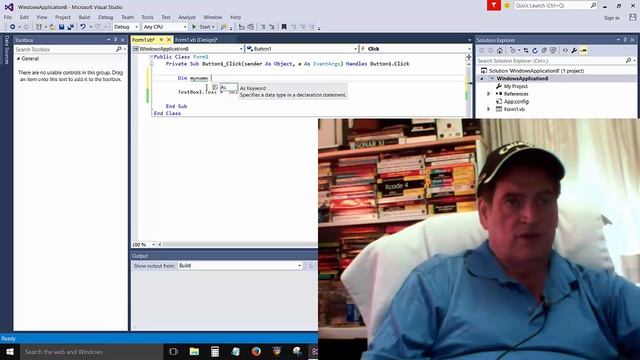Click the Visual Studio logo in the title bar
This screenshot has height=360, width=640.
[x=9, y=7]
